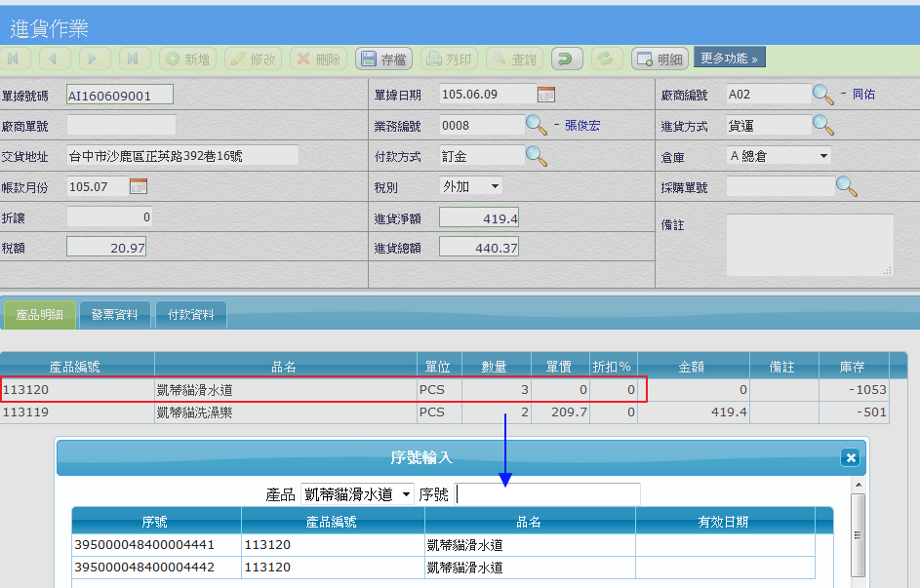Open calendar picker for 單據日期
This screenshot has width=920, height=588.
pyautogui.click(x=546, y=95)
